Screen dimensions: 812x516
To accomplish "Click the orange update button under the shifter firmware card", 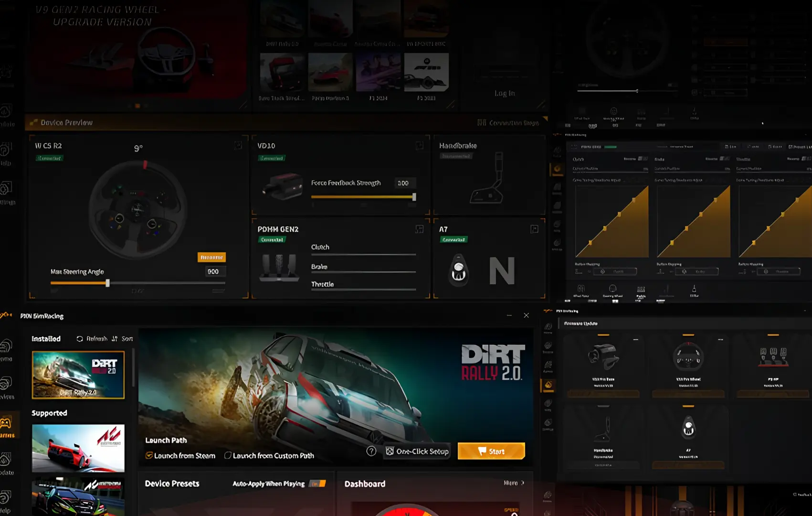I will point(688,465).
